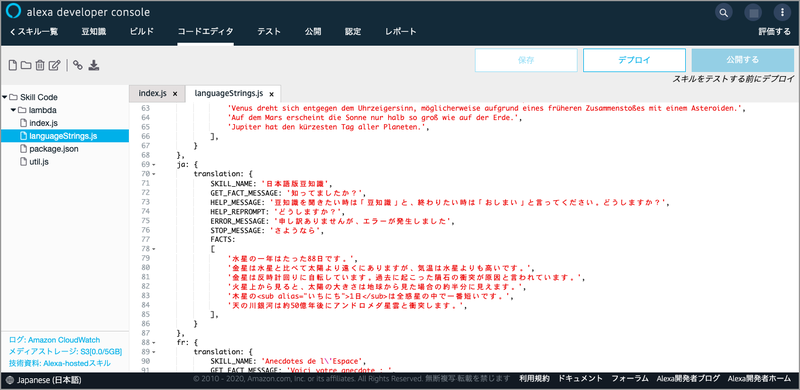Screen dimensions: 800x390
Task: Click the globe icon beside Japanese
Action: 11,380
